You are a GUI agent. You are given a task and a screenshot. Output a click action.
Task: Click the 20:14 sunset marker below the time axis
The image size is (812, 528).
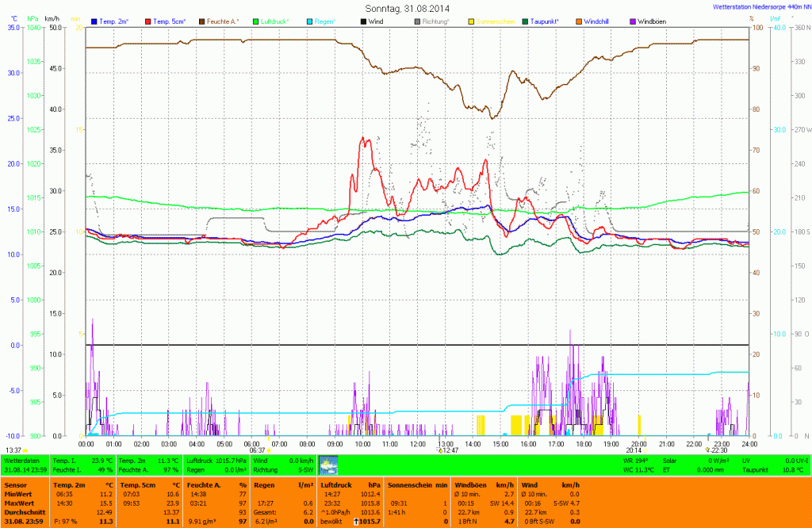coord(634,450)
